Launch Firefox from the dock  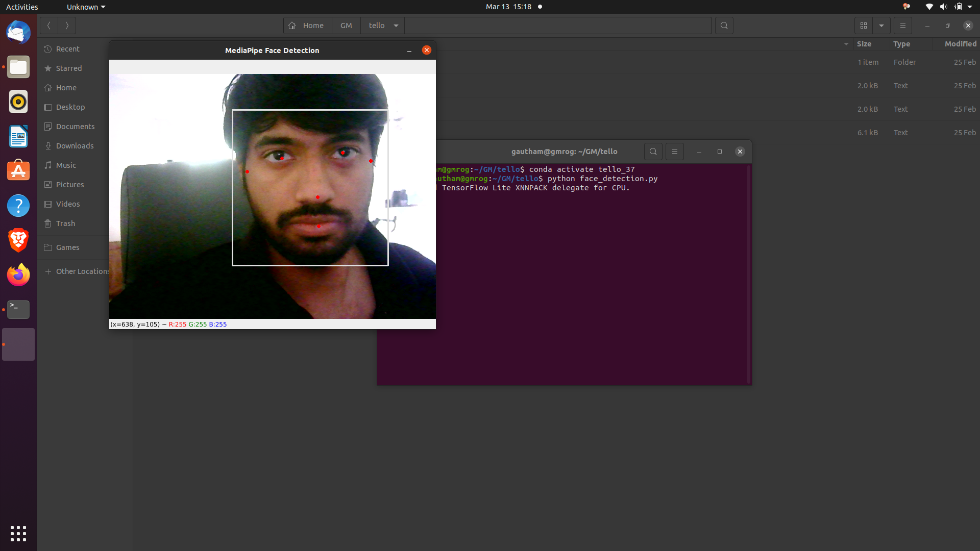[18, 275]
